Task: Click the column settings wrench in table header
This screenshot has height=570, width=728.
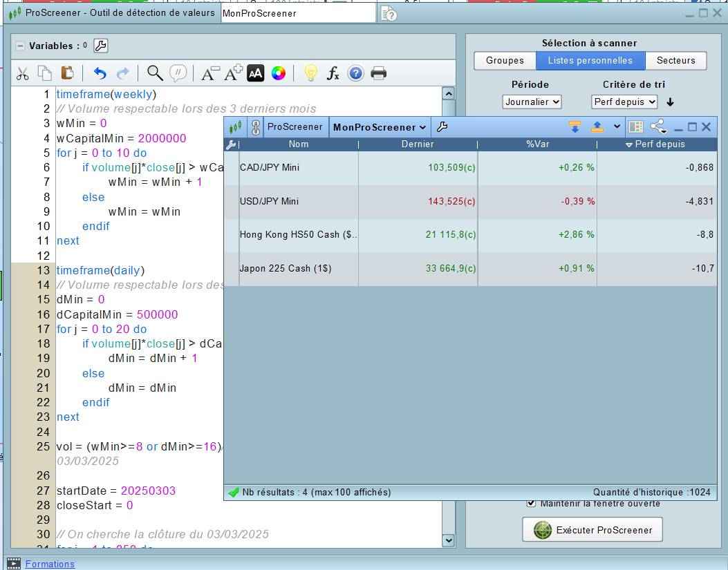Action: pos(231,144)
